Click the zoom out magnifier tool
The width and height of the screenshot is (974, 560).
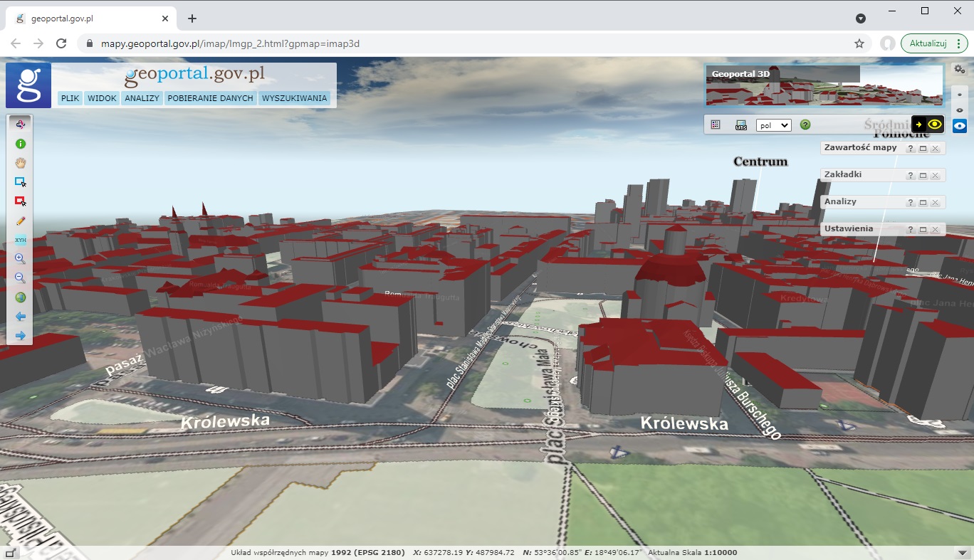[20, 278]
